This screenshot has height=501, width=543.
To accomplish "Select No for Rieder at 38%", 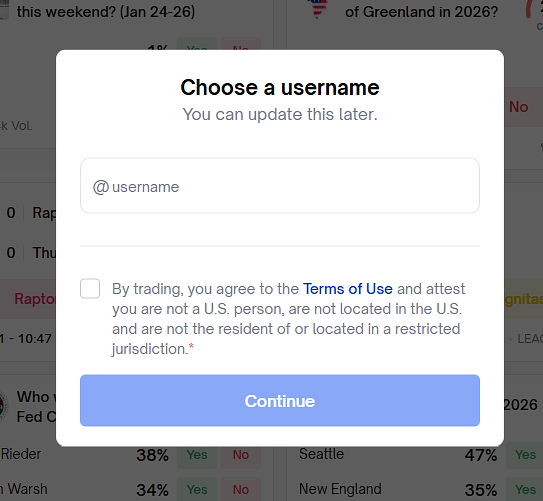I will tap(241, 455).
